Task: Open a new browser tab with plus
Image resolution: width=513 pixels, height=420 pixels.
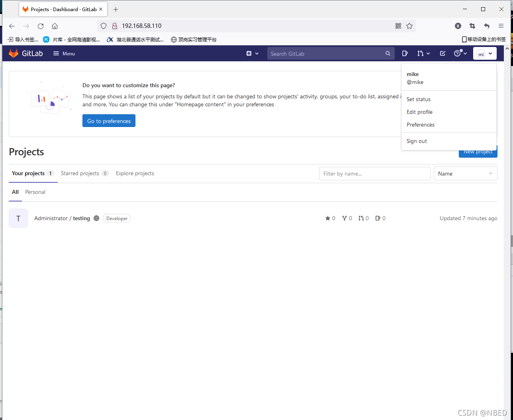Action: pyautogui.click(x=116, y=9)
